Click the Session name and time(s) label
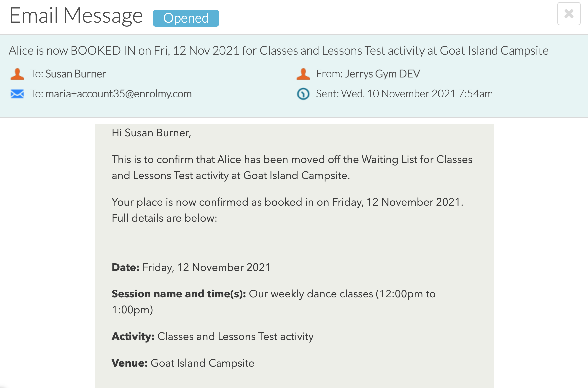This screenshot has width=588, height=388. pos(179,294)
